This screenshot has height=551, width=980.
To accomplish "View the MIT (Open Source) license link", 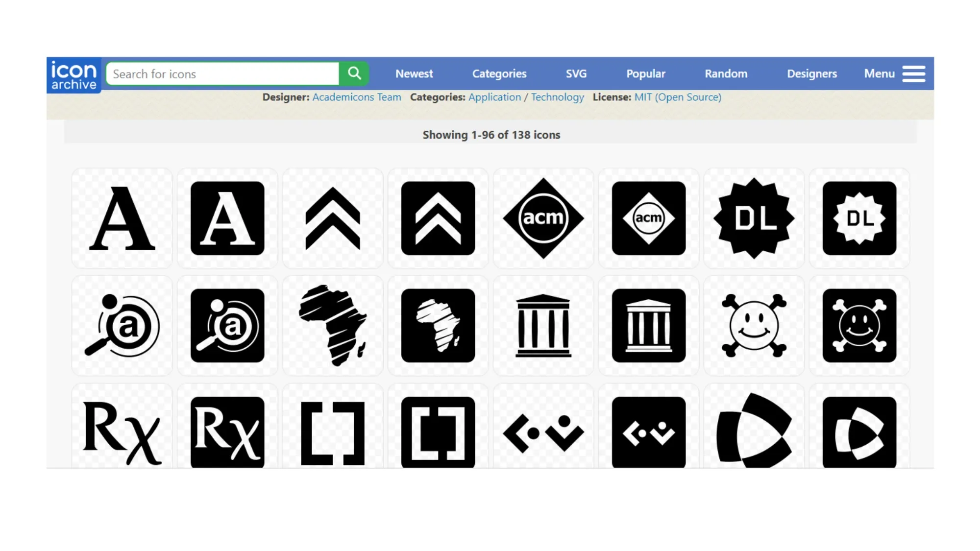I will [x=678, y=97].
